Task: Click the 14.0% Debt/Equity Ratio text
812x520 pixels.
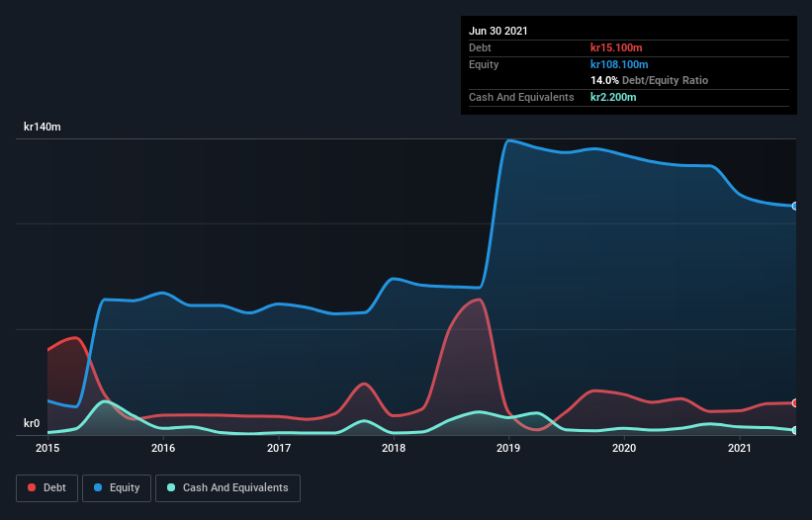Action: [650, 81]
